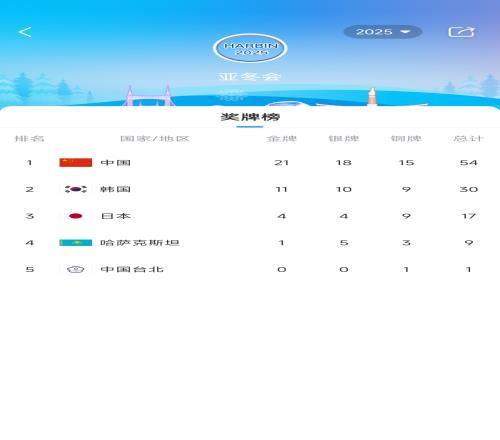This screenshot has width=500, height=440.
Task: Open the share icon at top right
Action: [461, 32]
